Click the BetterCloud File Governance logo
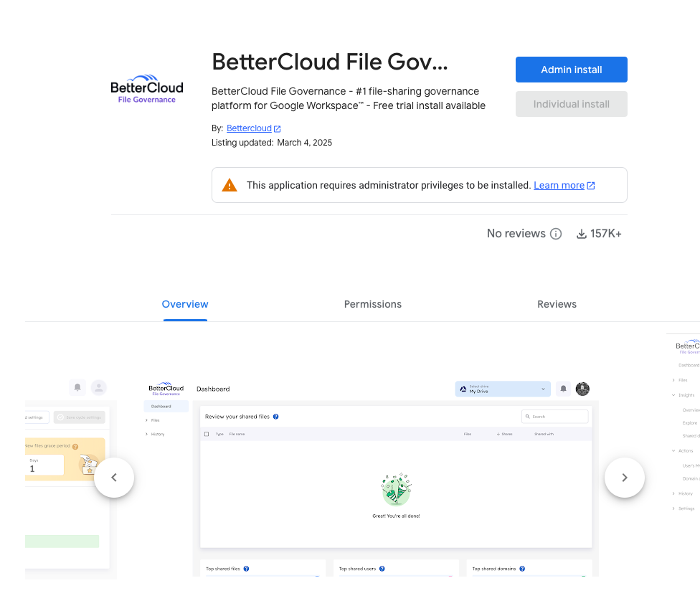Image resolution: width=700 pixels, height=611 pixels. click(147, 89)
